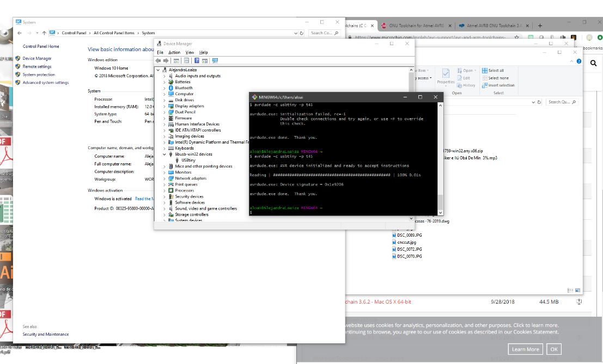Click the Remote settings shield icon

[17, 66]
